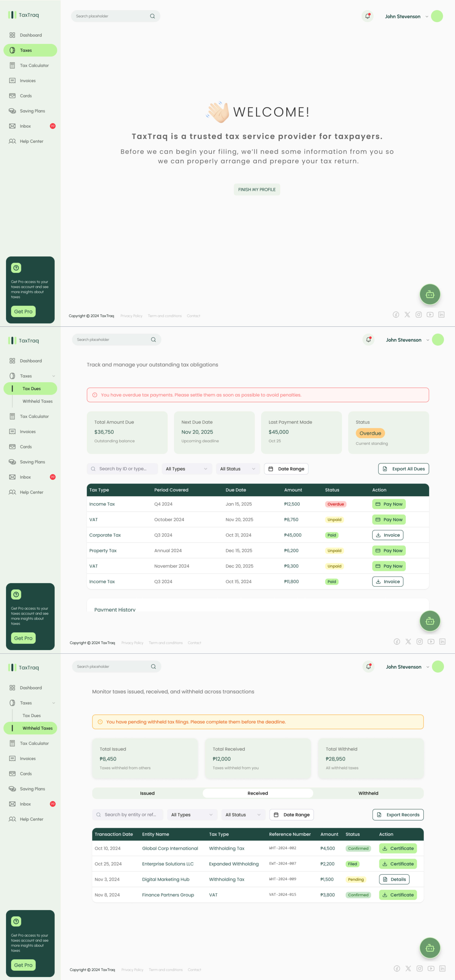The height and width of the screenshot is (980, 455).
Task: Click the question-mark icon in welcome screen Pro card
Action: point(16,268)
